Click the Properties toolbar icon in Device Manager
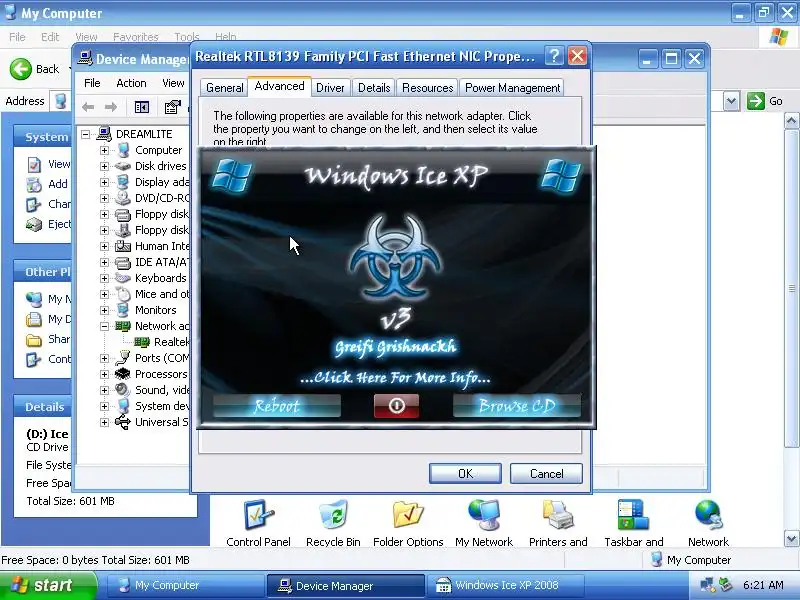The image size is (800, 600). (172, 107)
